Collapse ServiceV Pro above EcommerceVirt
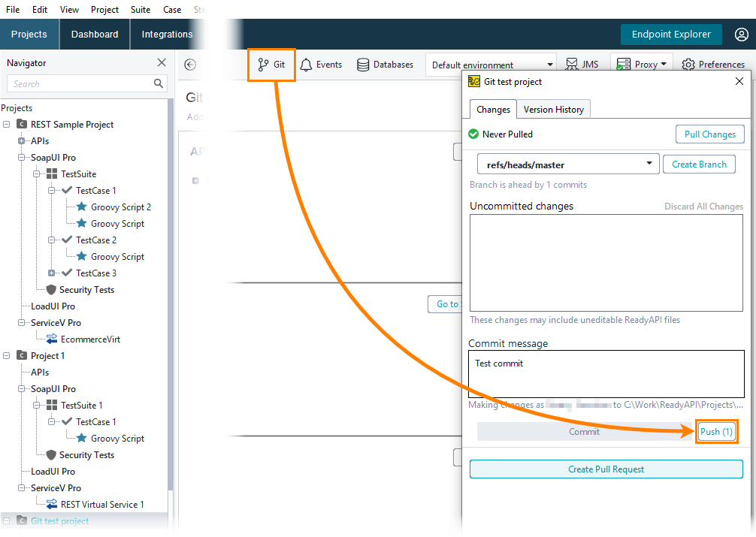 (21, 322)
